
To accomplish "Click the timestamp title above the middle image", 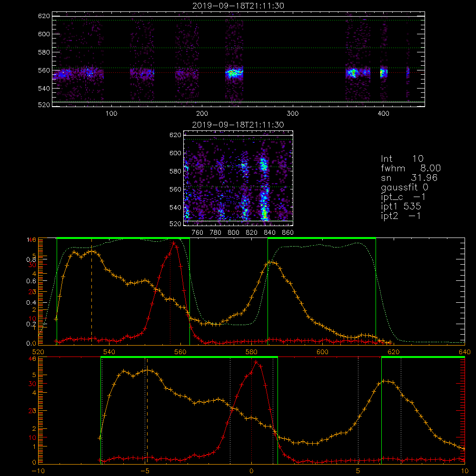I will click(238, 125).
